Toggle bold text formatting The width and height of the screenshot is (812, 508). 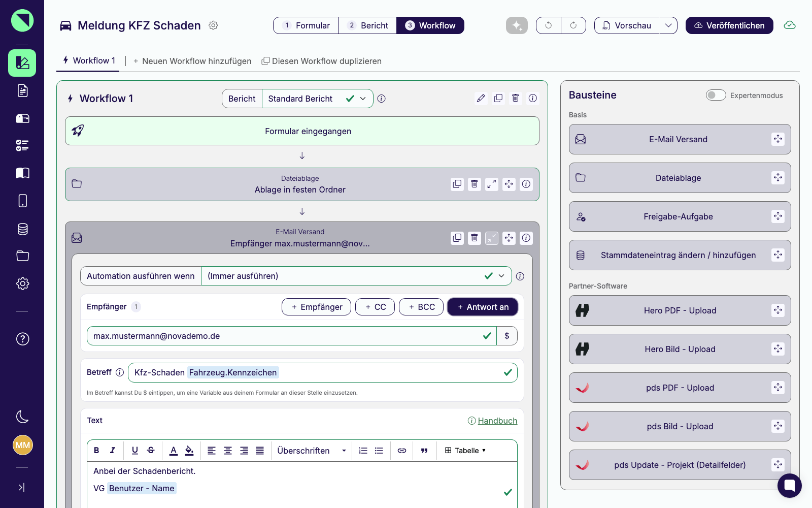[x=96, y=451]
